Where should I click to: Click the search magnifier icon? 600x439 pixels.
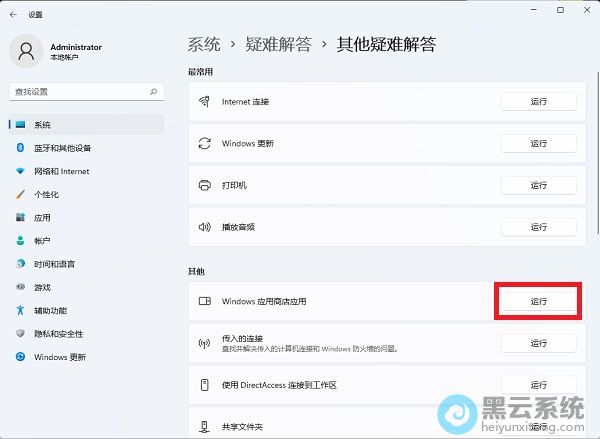153,91
